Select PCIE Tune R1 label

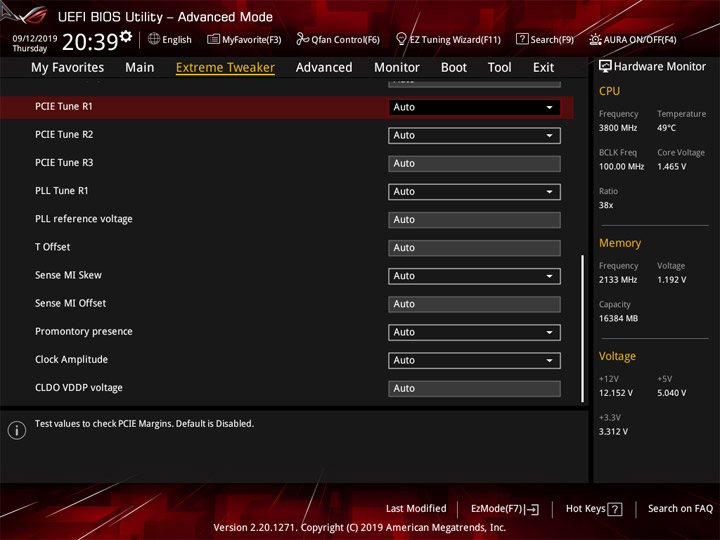coord(64,107)
